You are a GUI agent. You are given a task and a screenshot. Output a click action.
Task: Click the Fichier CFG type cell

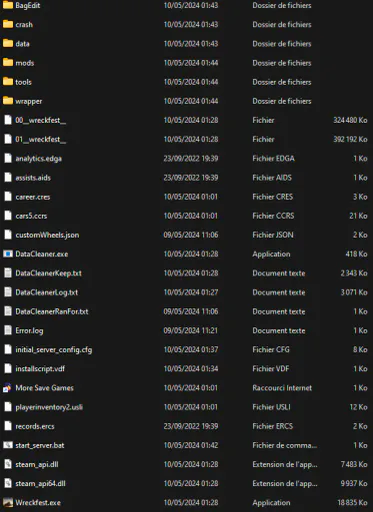[x=271, y=350]
